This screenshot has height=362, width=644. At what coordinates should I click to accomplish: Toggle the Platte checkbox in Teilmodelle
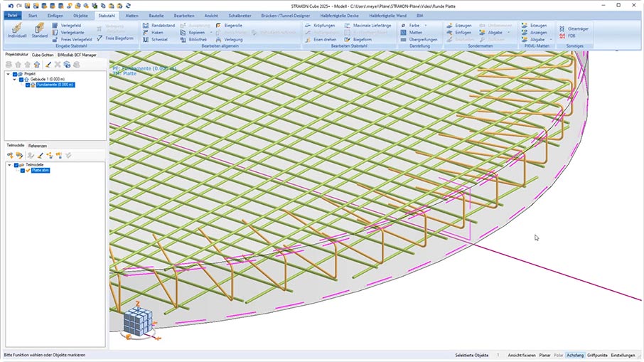tap(23, 171)
